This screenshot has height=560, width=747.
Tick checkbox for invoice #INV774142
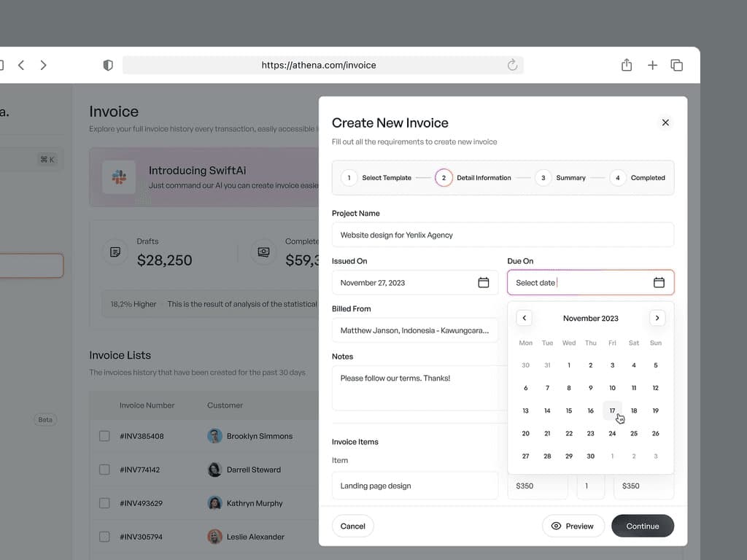(104, 470)
